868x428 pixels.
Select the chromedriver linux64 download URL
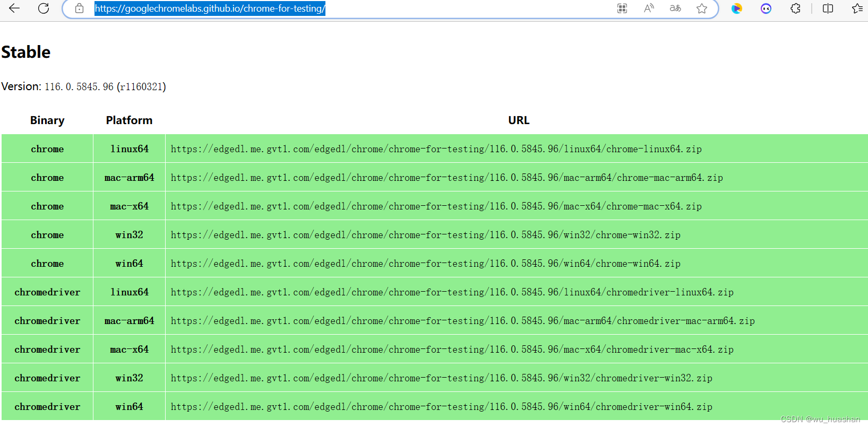pyautogui.click(x=452, y=292)
